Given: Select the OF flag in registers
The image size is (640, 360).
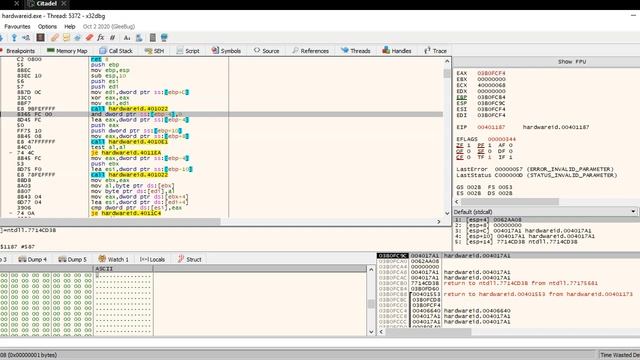Looking at the screenshot, I should [460, 151].
